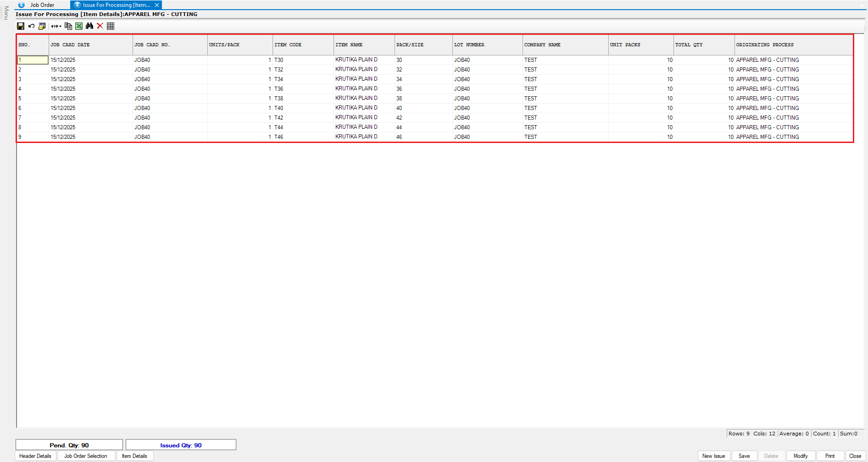Viewport: 868px width, 462px height.
Task: Switch to the Job Order tab
Action: click(x=42, y=5)
